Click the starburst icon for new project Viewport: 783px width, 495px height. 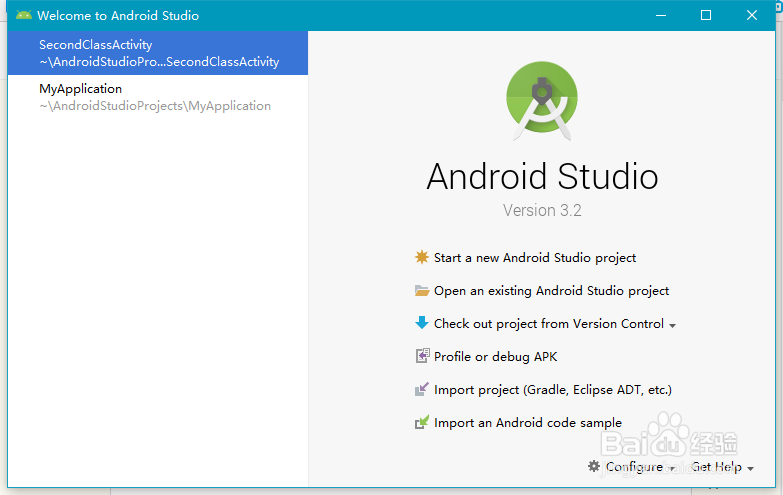[x=421, y=257]
